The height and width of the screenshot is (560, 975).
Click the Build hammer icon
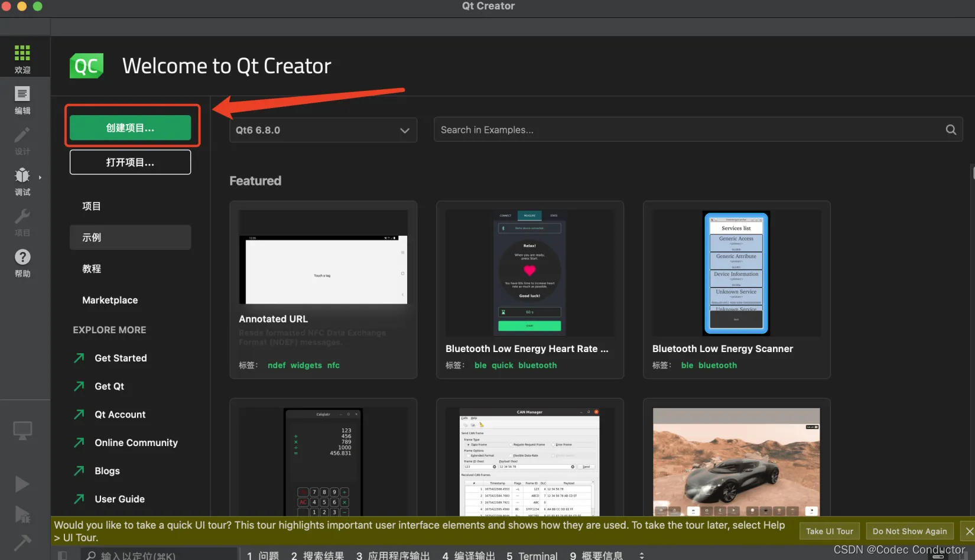[x=22, y=542]
